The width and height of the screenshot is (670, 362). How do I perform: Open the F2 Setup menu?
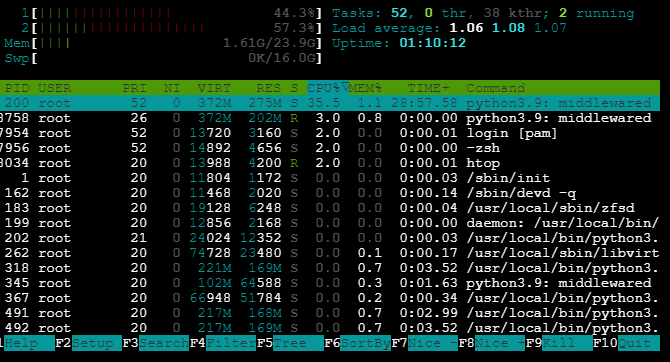point(88,343)
